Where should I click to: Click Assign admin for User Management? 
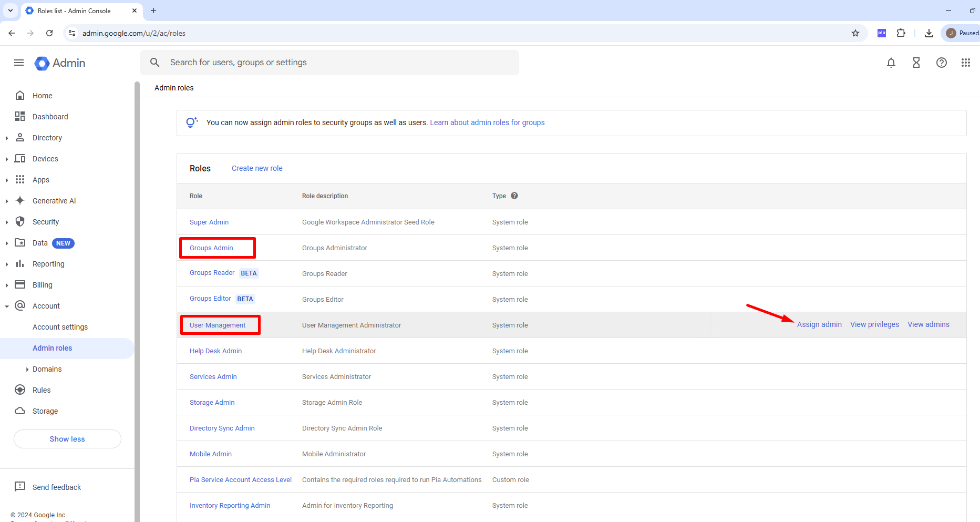pos(819,324)
